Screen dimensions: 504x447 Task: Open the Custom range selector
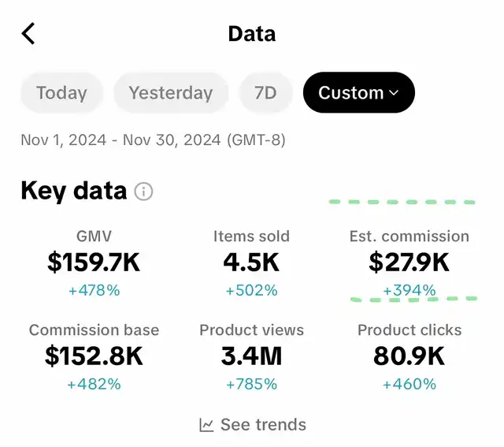pyautogui.click(x=359, y=93)
